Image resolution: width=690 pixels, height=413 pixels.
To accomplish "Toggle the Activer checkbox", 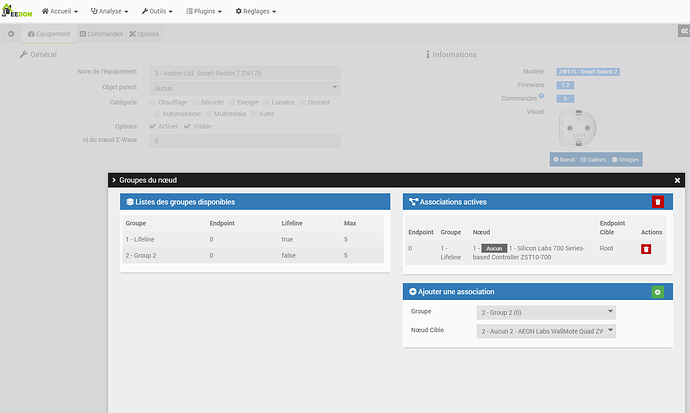I will point(153,127).
